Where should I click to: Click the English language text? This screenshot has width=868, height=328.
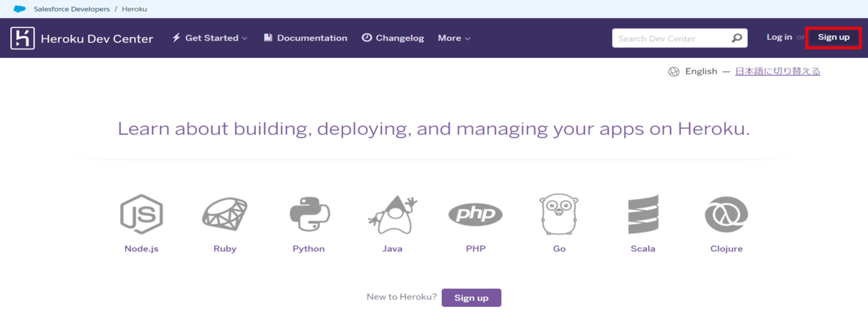click(x=701, y=71)
